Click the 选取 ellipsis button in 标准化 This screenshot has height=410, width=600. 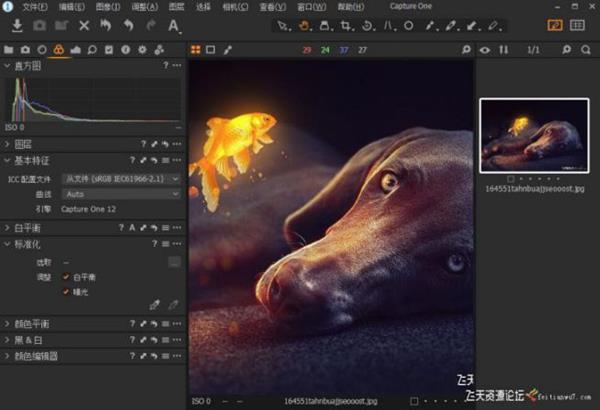(x=174, y=263)
